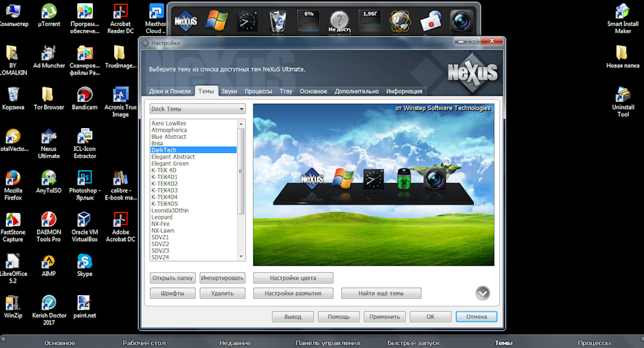This screenshot has height=348, width=644.
Task: Open the recycle bin icon in the dock
Action: (277, 21)
